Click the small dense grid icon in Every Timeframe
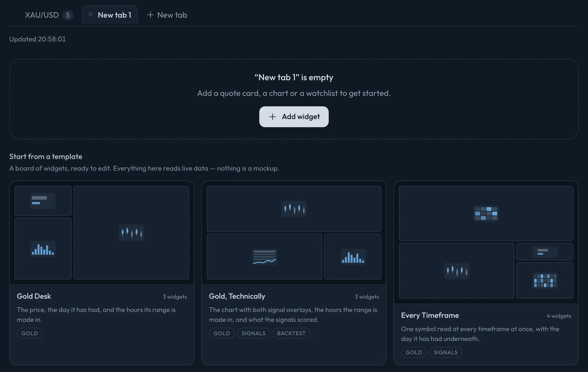Viewport: 588px width, 372px height. point(545,280)
